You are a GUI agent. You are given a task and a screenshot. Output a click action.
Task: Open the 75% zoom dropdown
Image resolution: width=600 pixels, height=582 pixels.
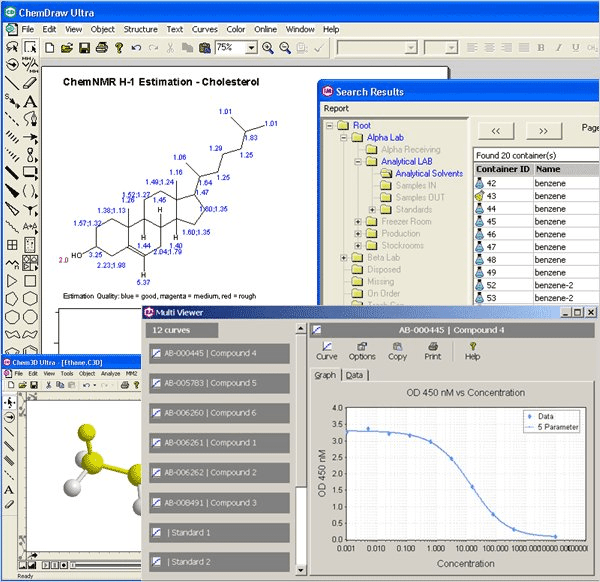[251, 48]
